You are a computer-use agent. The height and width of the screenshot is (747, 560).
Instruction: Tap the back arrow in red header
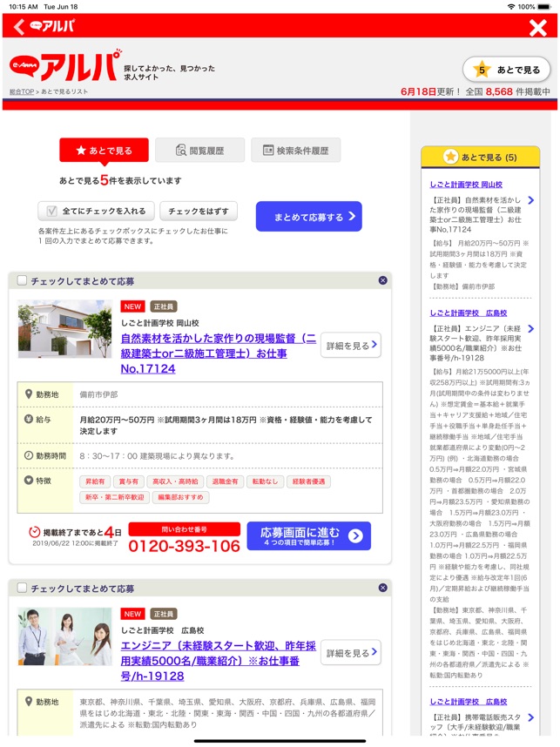pyautogui.click(x=19, y=27)
